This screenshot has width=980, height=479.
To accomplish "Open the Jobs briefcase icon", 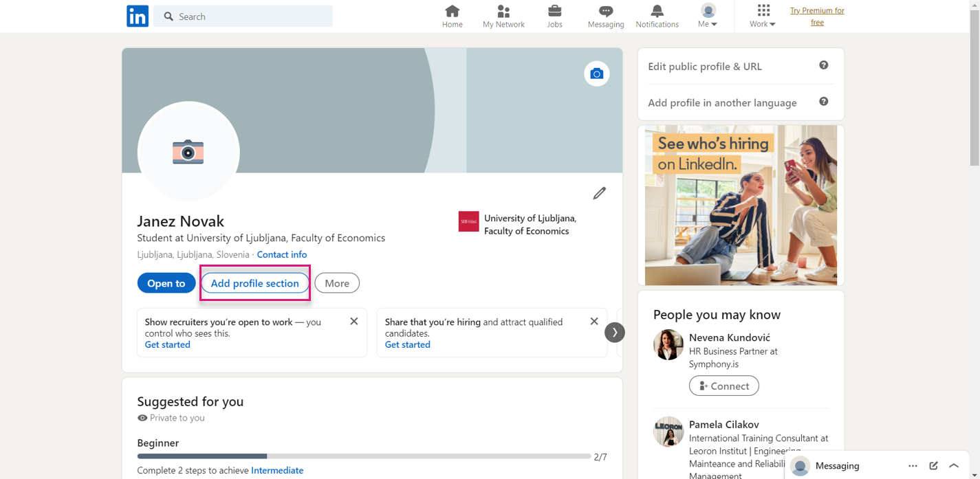I will pyautogui.click(x=554, y=16).
